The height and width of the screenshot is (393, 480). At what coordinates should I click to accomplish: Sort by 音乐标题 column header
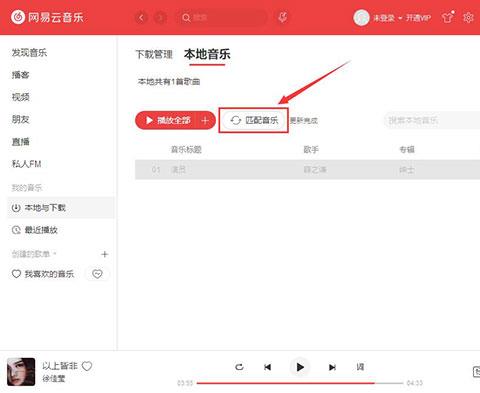186,150
